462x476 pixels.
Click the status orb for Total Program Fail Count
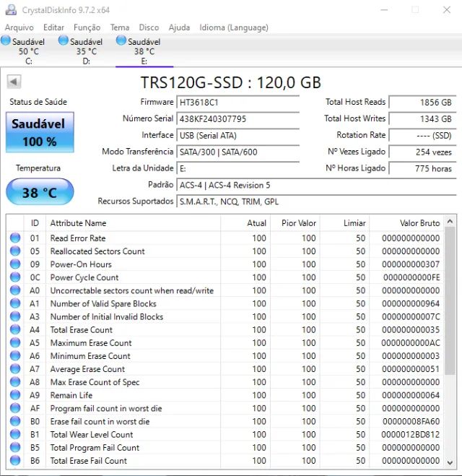tap(15, 447)
